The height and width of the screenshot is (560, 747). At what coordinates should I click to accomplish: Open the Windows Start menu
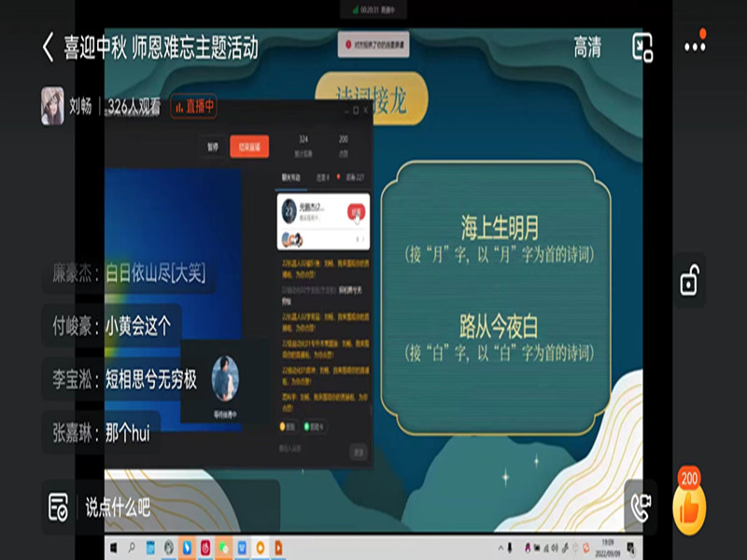click(x=113, y=547)
